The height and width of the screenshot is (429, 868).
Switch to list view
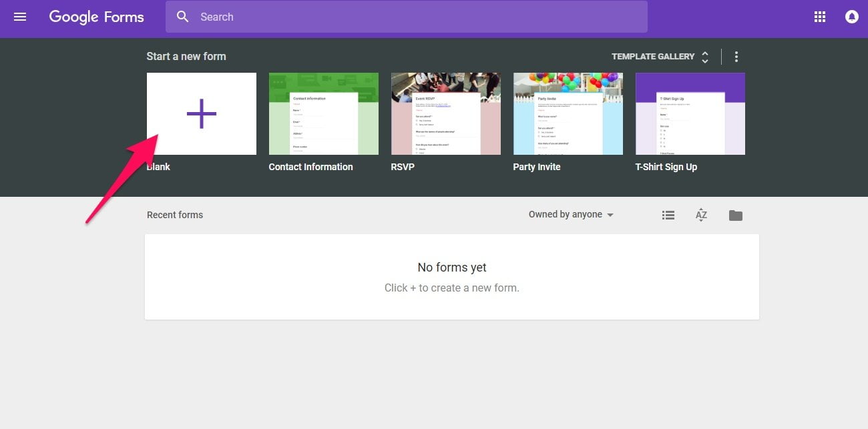point(668,215)
